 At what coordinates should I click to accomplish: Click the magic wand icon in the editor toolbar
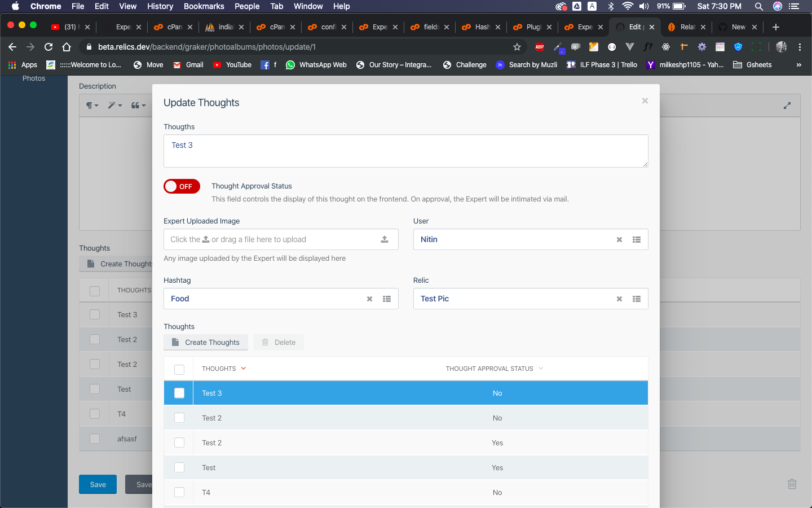pos(113,105)
